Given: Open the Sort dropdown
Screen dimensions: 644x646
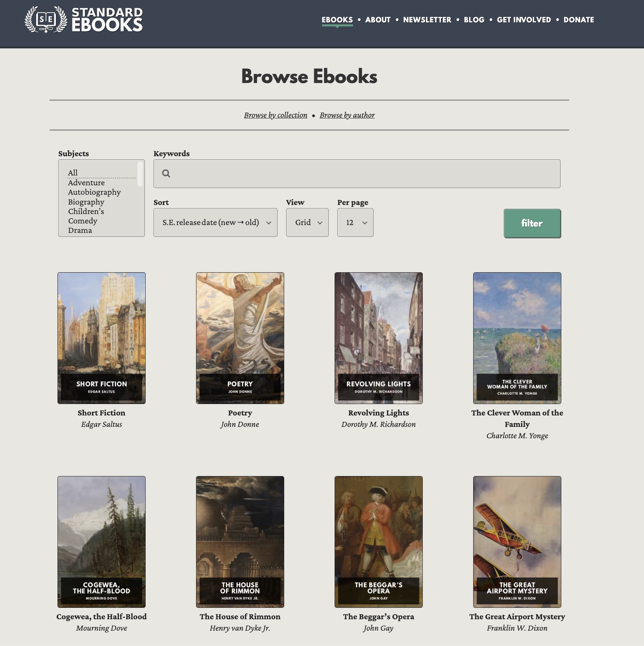Looking at the screenshot, I should pos(215,222).
